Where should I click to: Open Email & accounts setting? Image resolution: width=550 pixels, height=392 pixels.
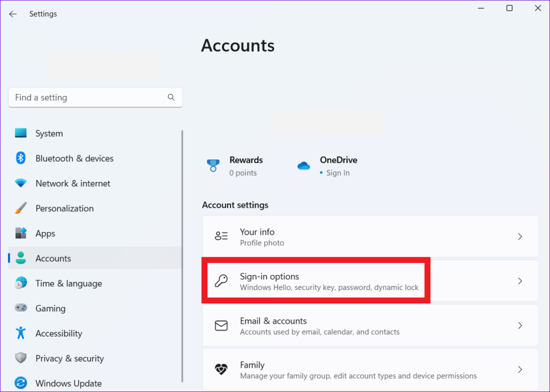pos(370,325)
